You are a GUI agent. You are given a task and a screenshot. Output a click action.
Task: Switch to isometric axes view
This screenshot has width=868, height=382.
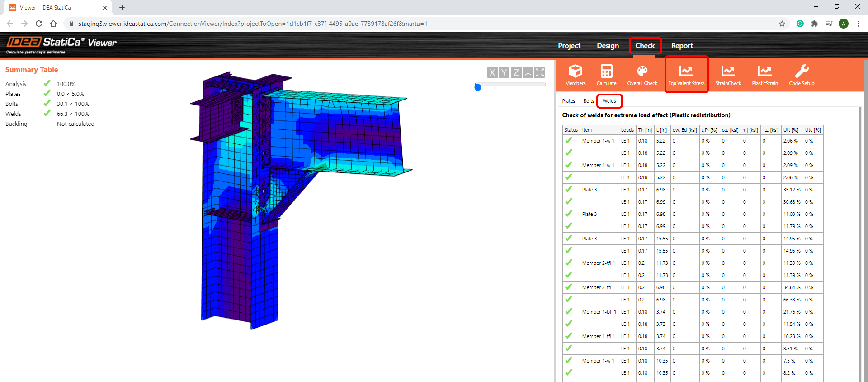click(x=528, y=72)
